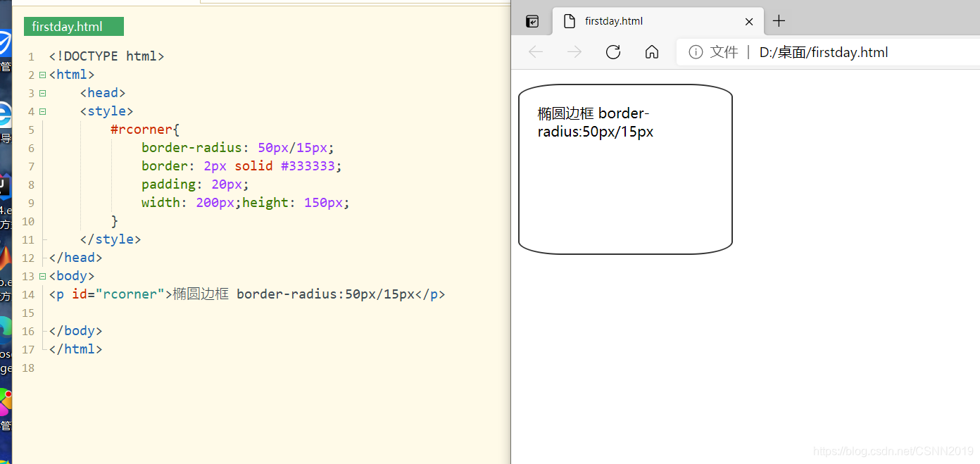Click the id="rcorner" attribute on line 14
Screen dimensions: 980x464
(x=118, y=294)
